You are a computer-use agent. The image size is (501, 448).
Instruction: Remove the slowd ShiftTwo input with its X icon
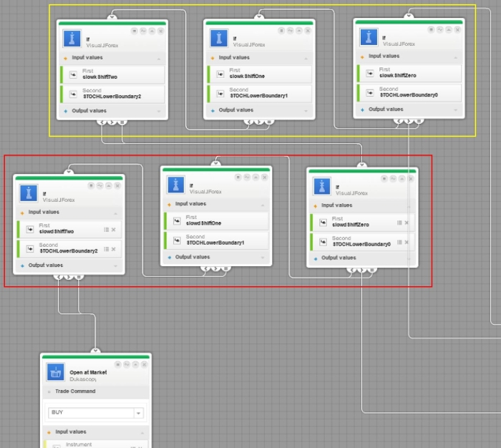pos(113,230)
